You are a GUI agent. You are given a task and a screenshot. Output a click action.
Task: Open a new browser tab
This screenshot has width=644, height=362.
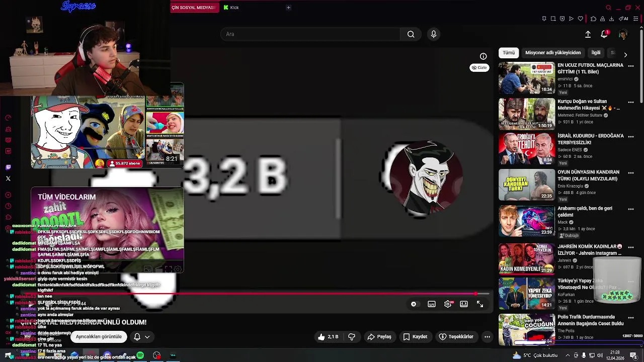[288, 8]
